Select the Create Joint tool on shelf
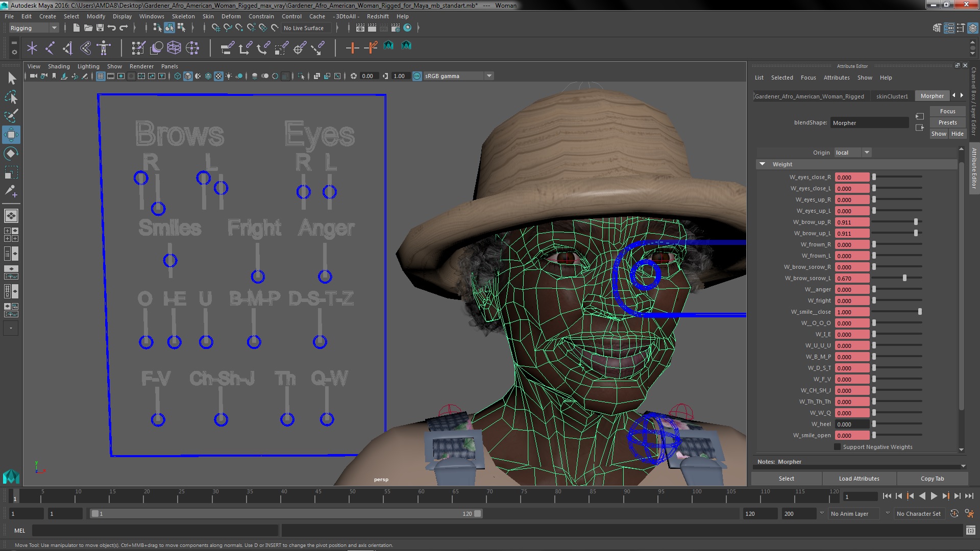 tap(50, 48)
